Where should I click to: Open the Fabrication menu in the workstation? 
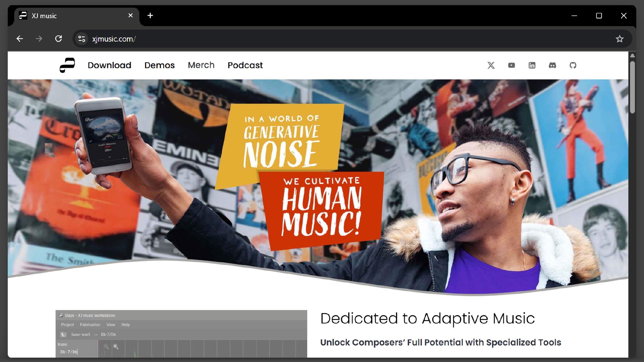(x=90, y=325)
